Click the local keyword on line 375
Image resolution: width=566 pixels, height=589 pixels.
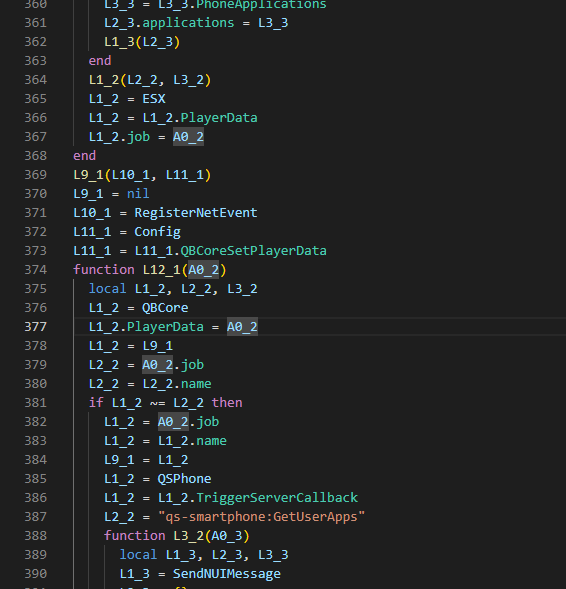click(x=107, y=288)
